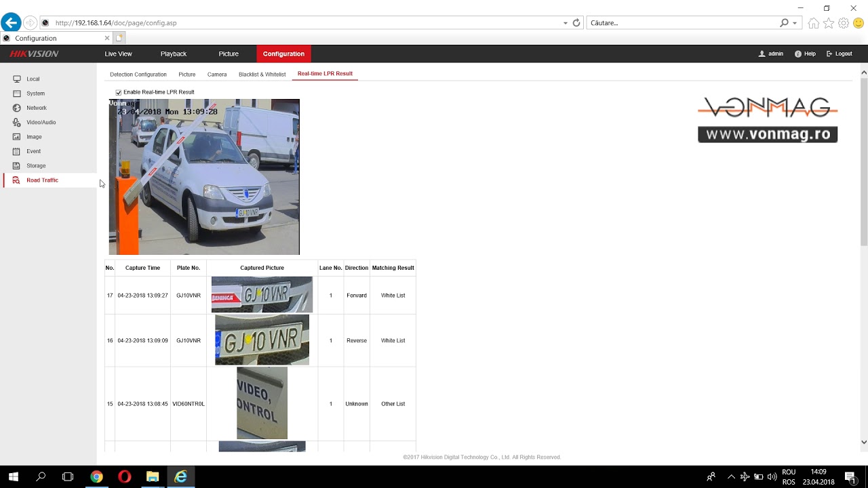The image size is (868, 488).
Task: Open Opera browser from the taskbar
Action: (124, 477)
